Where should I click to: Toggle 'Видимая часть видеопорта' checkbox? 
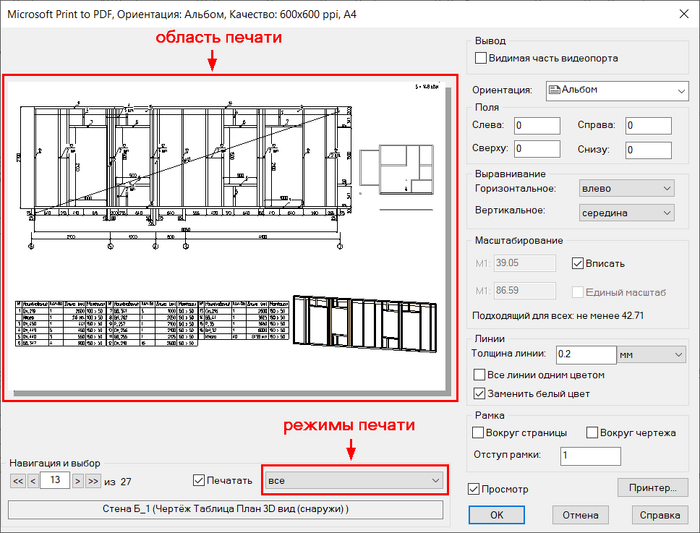coord(481,58)
